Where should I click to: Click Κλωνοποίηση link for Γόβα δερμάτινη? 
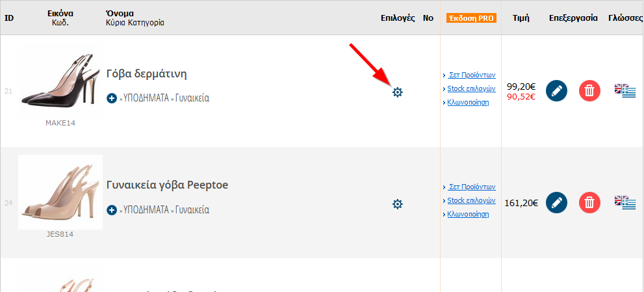pos(468,103)
